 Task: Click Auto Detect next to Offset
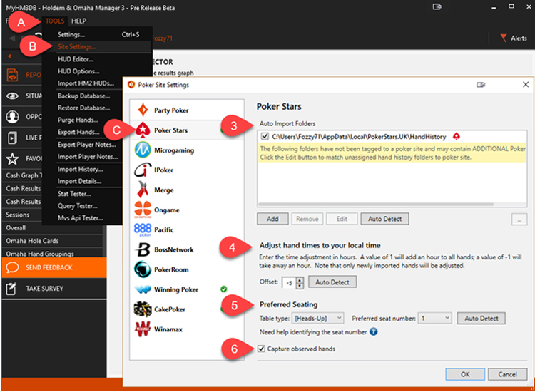point(332,282)
